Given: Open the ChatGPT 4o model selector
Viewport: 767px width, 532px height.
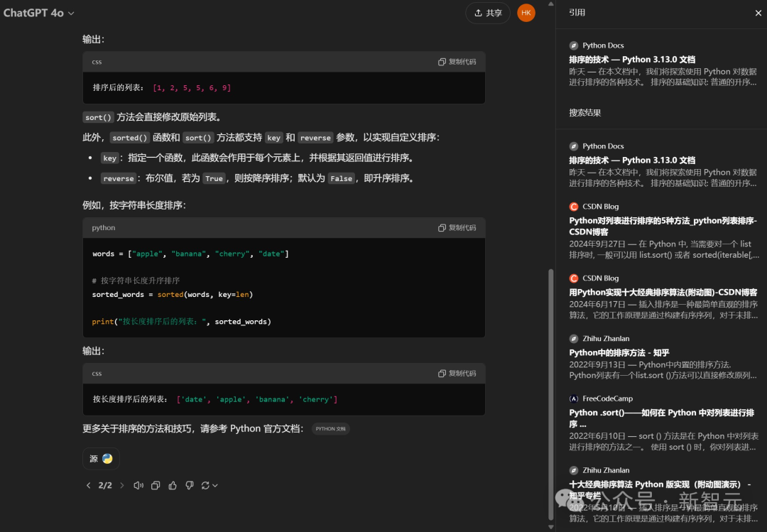Looking at the screenshot, I should [39, 12].
